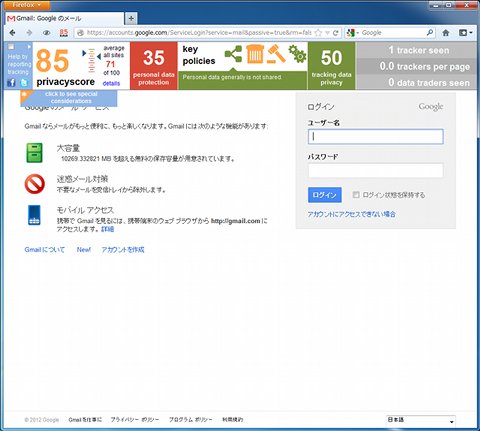Click the blue login button
This screenshot has width=480, height=431.
click(x=324, y=195)
